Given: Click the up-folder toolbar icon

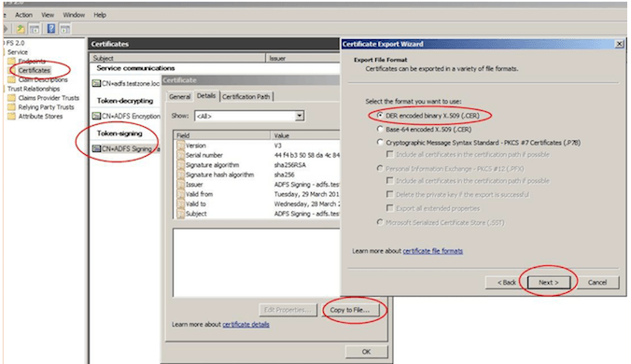Looking at the screenshot, I should pyautogui.click(x=21, y=29).
